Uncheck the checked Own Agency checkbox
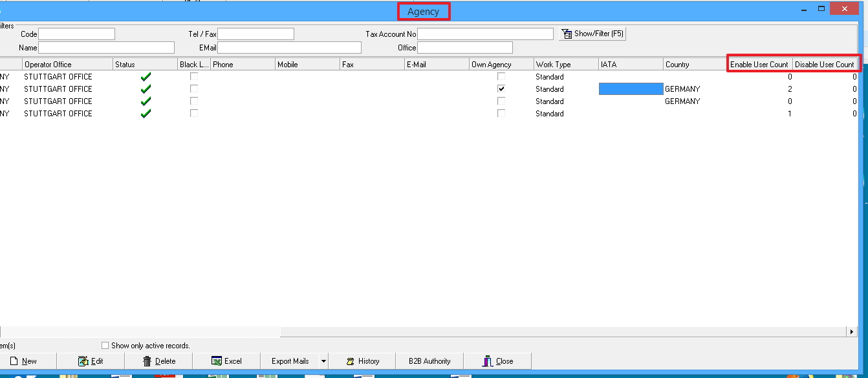 [x=501, y=89]
